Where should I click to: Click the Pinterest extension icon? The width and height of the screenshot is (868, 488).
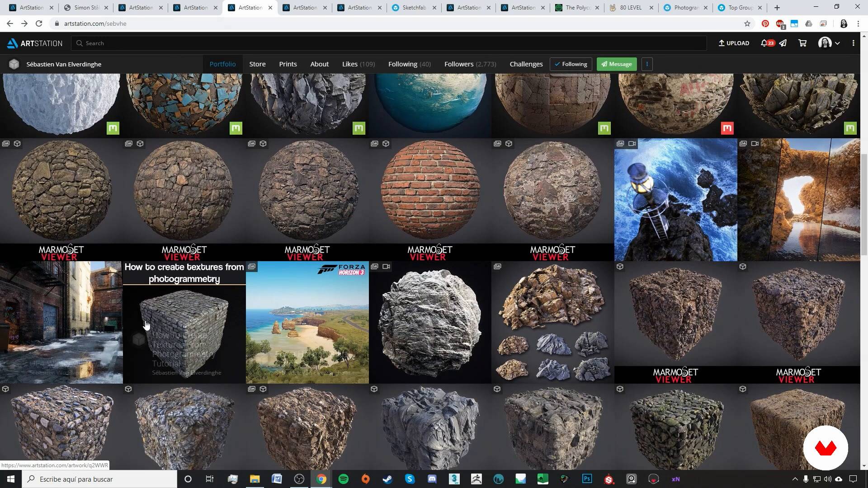click(765, 23)
